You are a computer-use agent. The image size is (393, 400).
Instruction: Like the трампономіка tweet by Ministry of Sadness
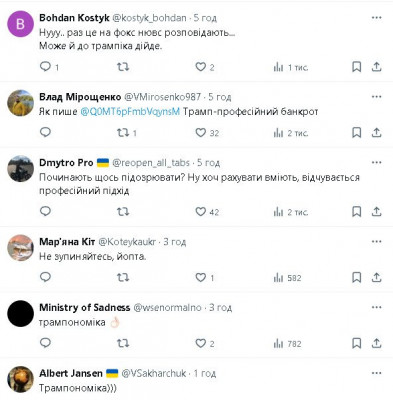tap(200, 343)
